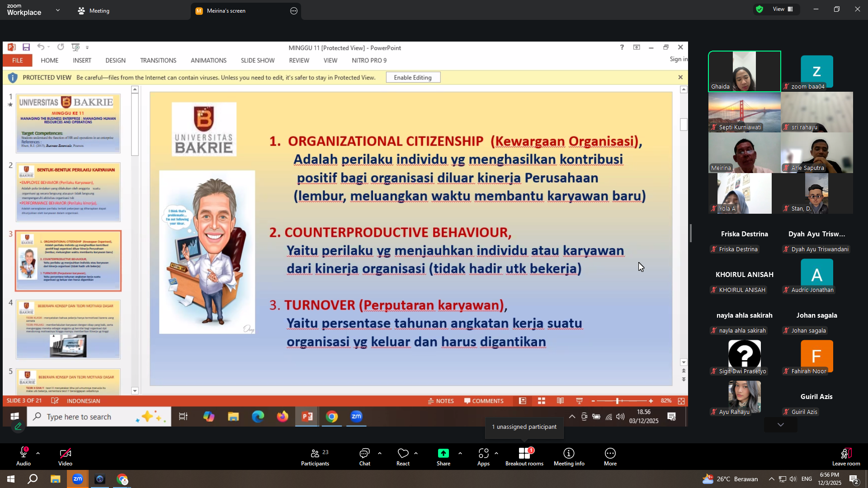This screenshot has width=868, height=488.
Task: Expand React options arrow
Action: point(416,453)
